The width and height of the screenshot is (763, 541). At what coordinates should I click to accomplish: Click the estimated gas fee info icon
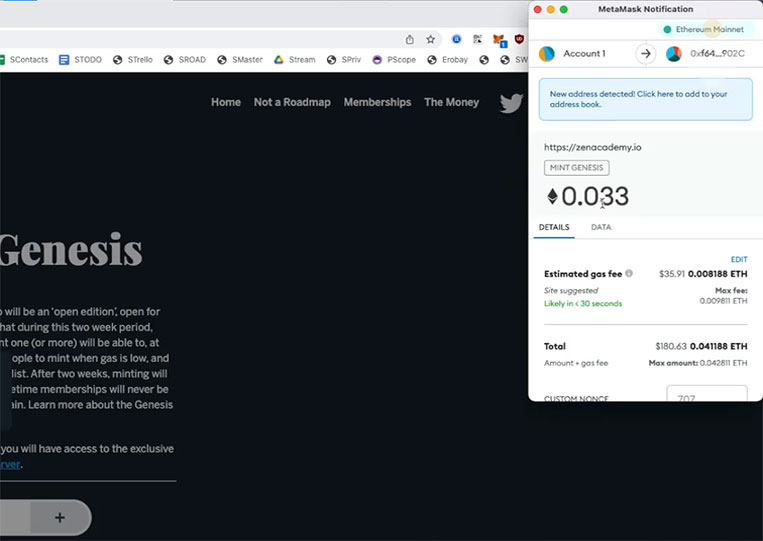click(x=629, y=273)
